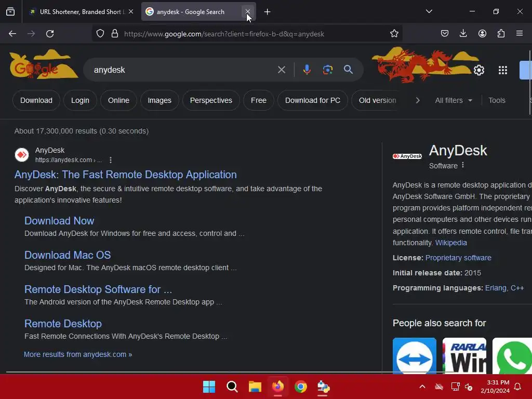532x399 pixels.
Task: Open Windows Start menu
Action: point(209,387)
